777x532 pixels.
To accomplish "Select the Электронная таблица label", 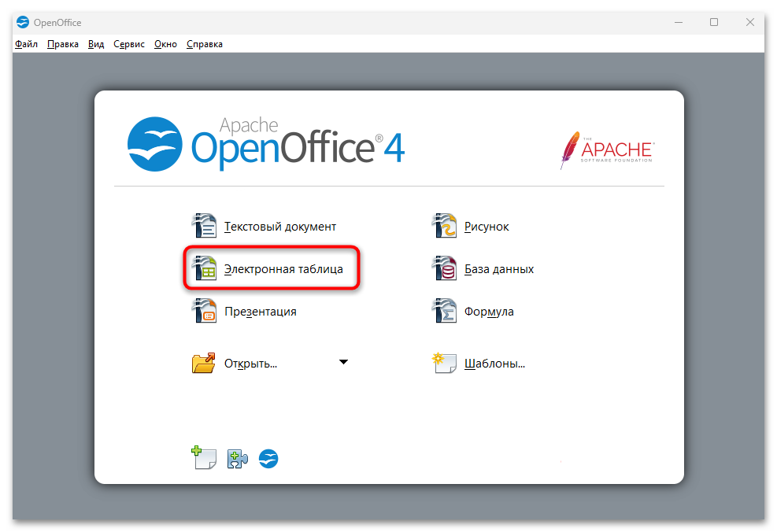I will (x=283, y=269).
